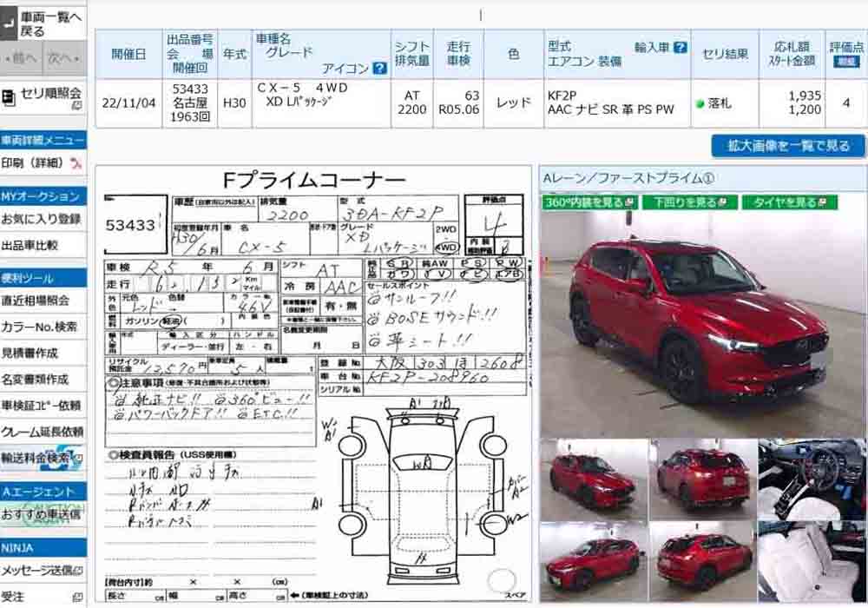
Task: Click 下回りを見る green button
Action: [690, 202]
